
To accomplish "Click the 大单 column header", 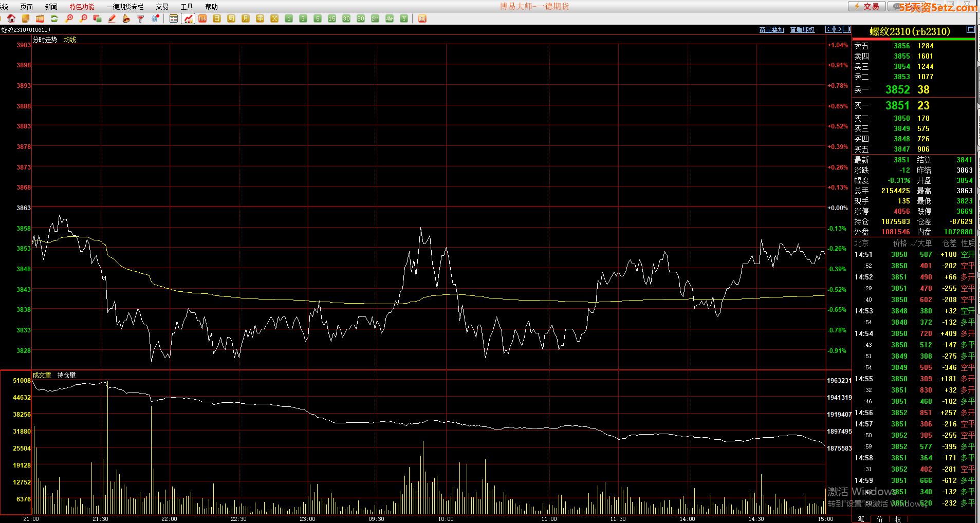I will 924,243.
